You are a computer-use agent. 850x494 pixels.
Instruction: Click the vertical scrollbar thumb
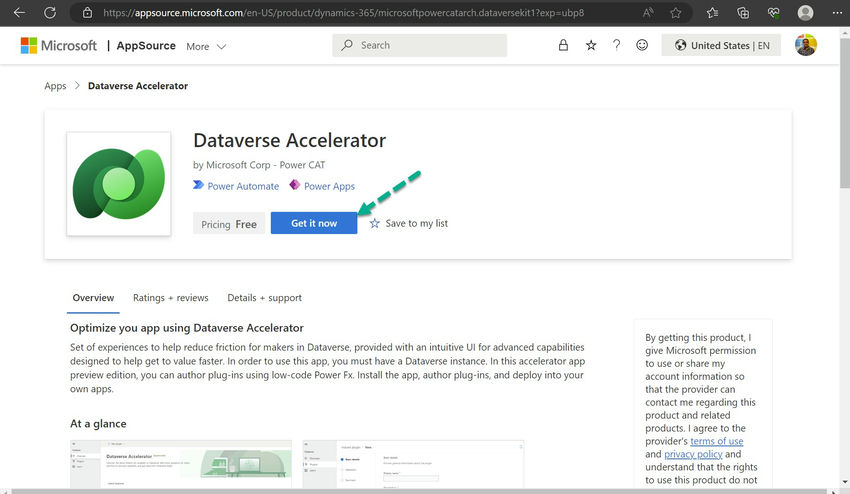[x=845, y=113]
